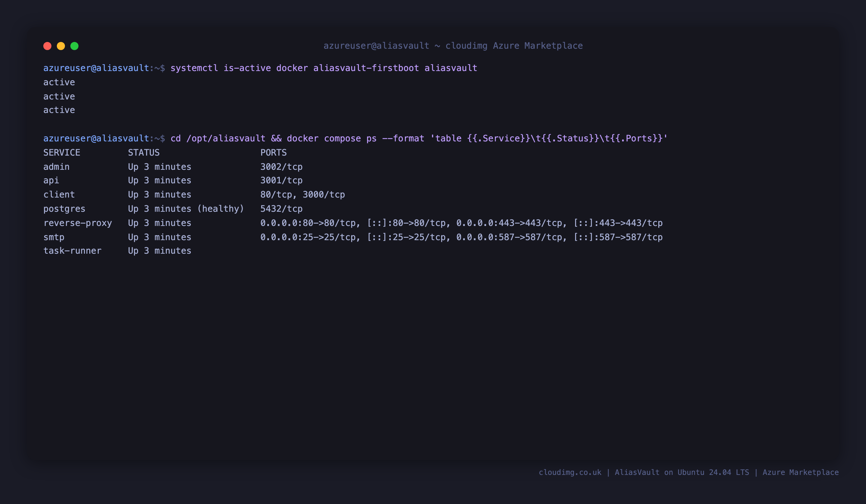Click the terminal title 'azureuser@aliasvault ~ cloudimg Azure Marketplace'

click(453, 46)
